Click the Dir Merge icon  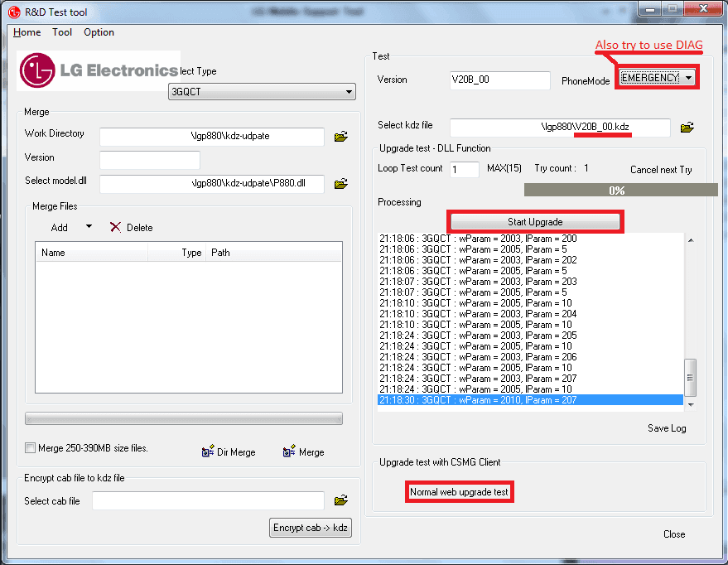pyautogui.click(x=208, y=452)
